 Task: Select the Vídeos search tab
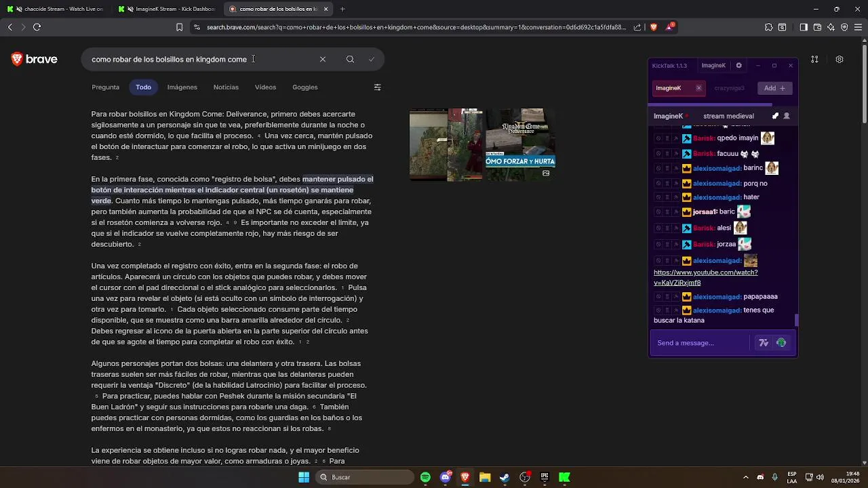tap(265, 87)
